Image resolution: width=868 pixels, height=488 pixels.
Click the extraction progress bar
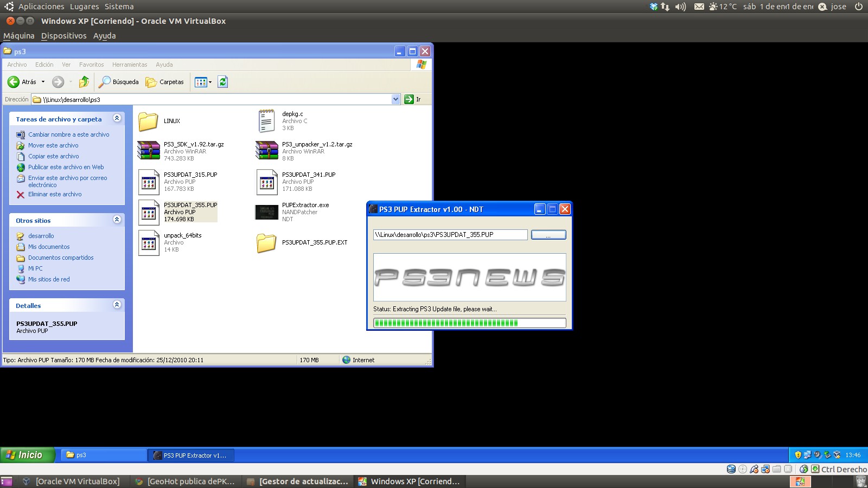coord(470,323)
